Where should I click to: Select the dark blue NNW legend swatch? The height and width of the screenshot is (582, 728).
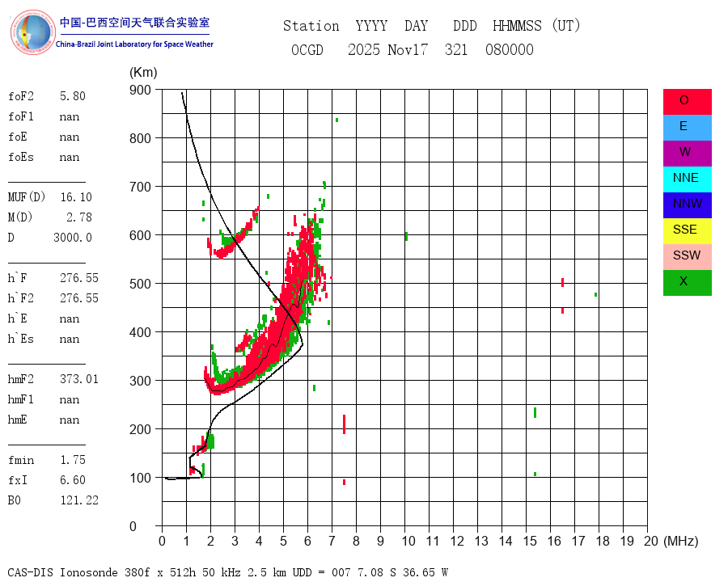point(687,205)
